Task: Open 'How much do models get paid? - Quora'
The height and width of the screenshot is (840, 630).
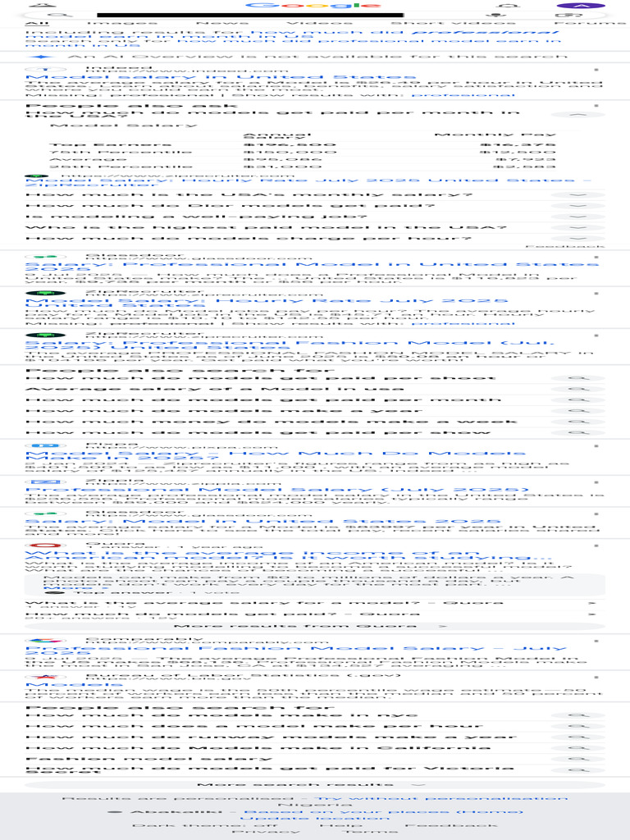Action: pos(222,614)
